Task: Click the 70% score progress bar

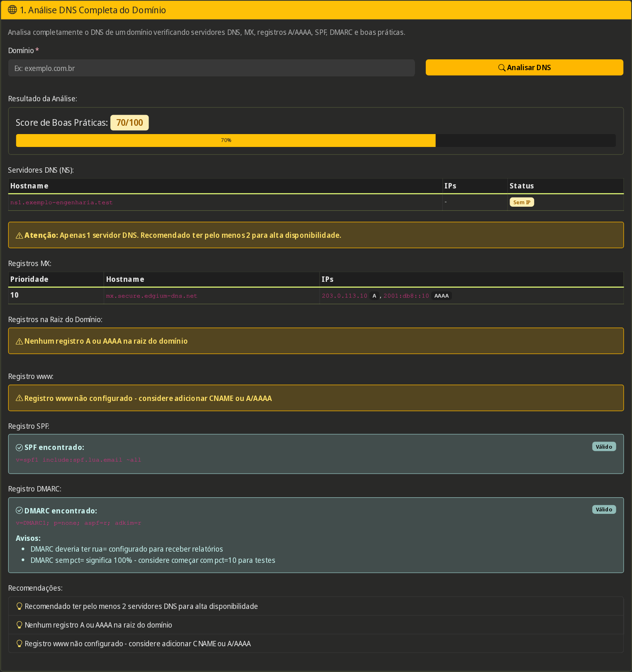Action: point(316,140)
